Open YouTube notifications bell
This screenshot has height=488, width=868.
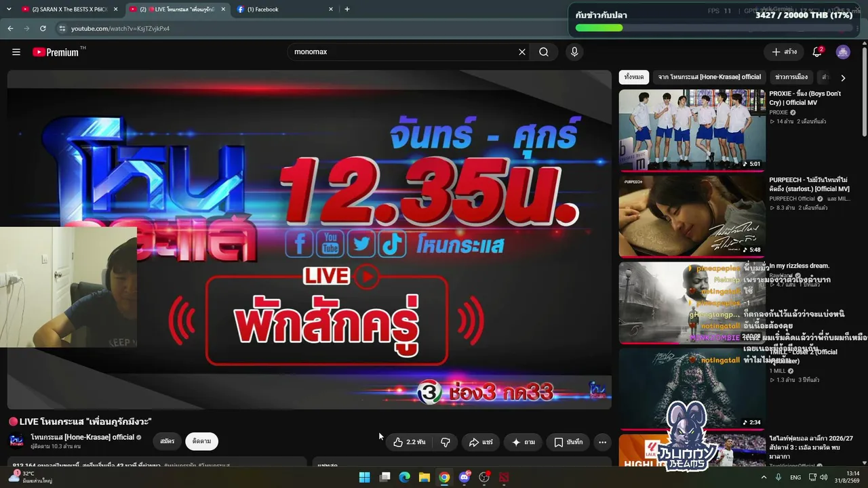pyautogui.click(x=817, y=52)
